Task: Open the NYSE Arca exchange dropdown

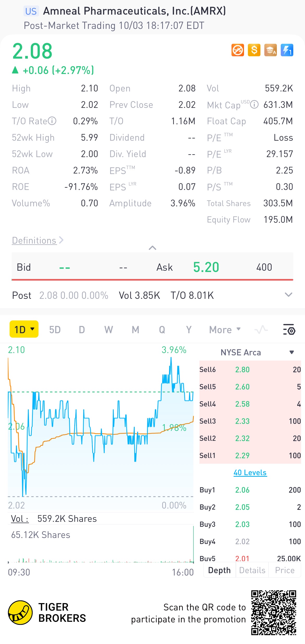Action: point(291,352)
